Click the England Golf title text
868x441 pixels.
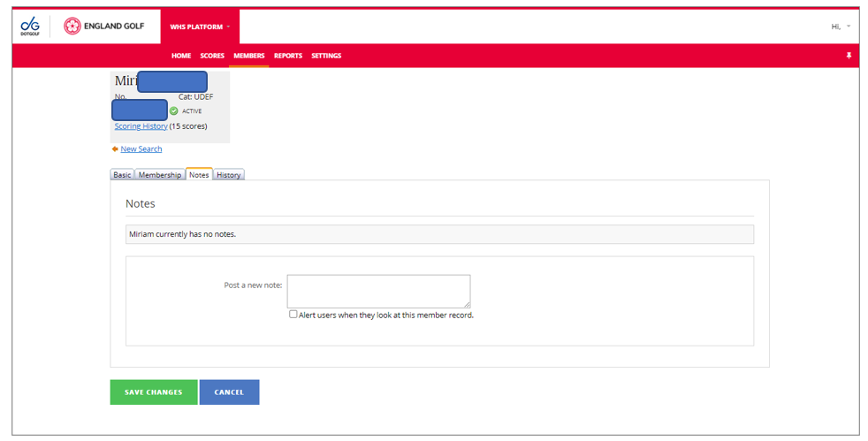[114, 26]
